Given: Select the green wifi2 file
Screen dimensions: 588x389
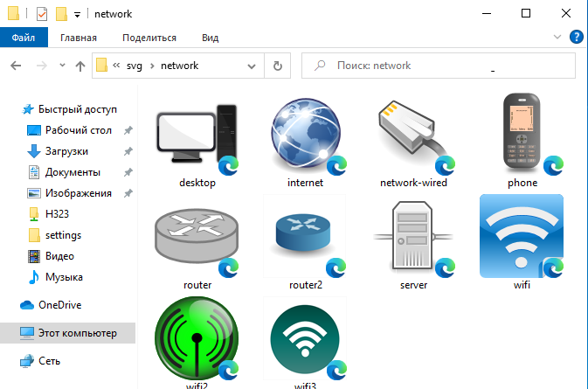Looking at the screenshot, I should coord(197,341).
